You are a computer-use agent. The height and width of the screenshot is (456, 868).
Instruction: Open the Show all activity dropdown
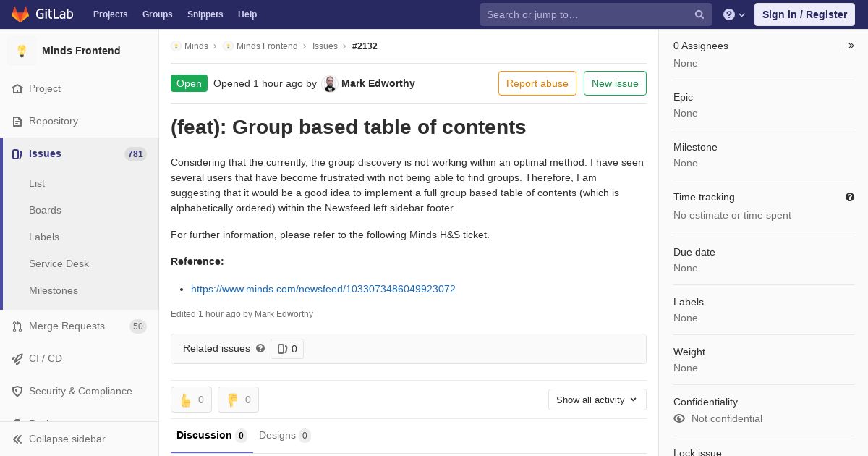(x=597, y=400)
